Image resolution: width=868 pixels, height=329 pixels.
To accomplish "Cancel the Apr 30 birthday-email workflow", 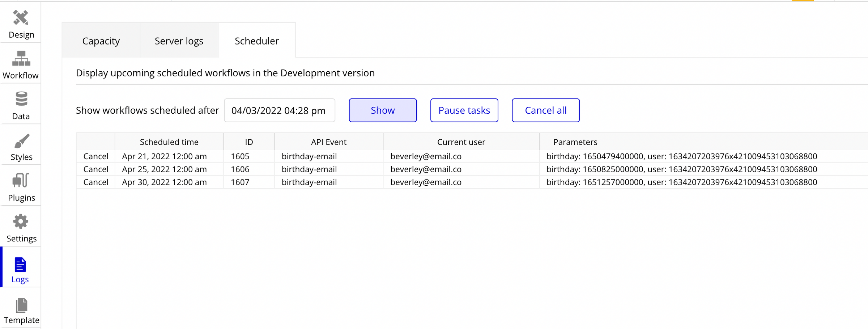I will click(x=95, y=182).
